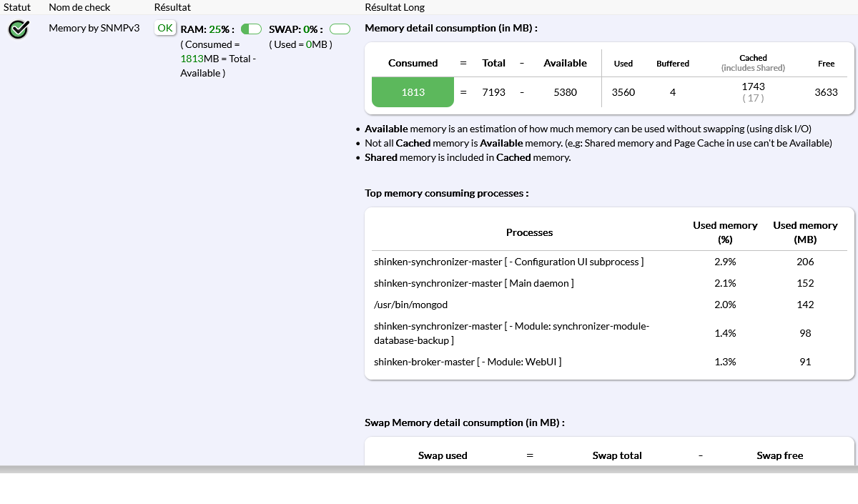The image size is (858, 504).
Task: Select the Configuration UI subprocess row
Action: click(x=508, y=262)
